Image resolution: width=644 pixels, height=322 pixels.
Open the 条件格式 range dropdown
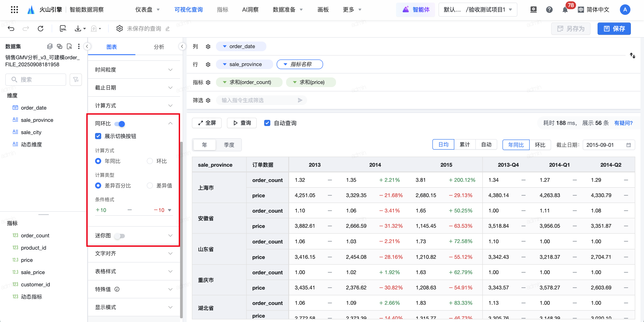[x=170, y=210]
